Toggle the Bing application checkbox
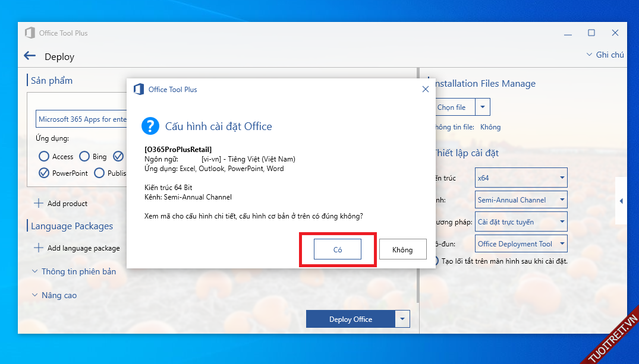Screen dimensions: 639x364 84,157
